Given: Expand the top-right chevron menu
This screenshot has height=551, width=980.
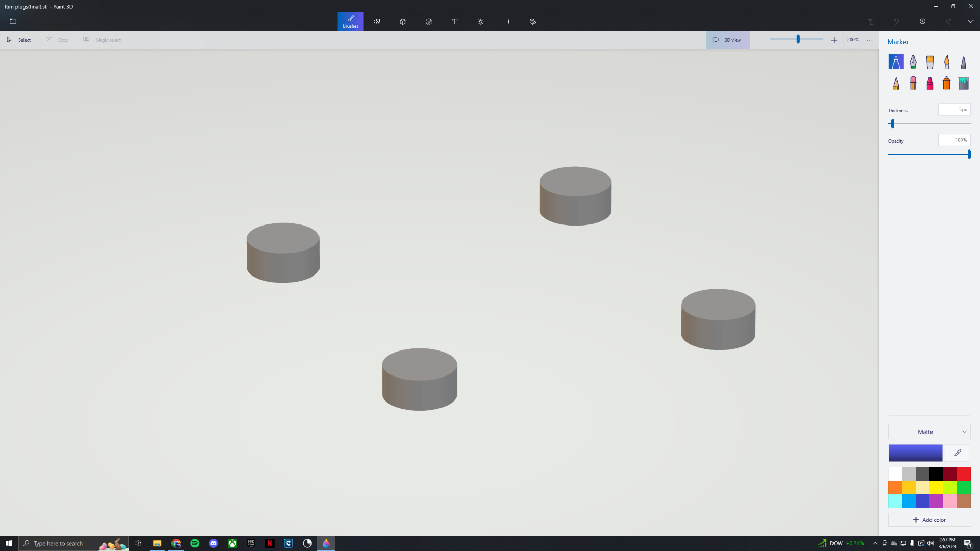Looking at the screenshot, I should 970,21.
